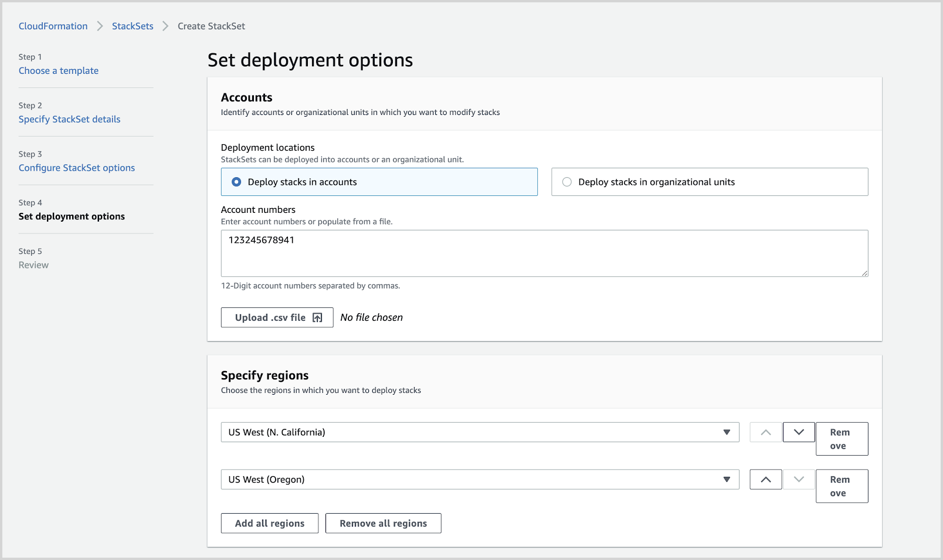Click the upload icon on Upload .csv file

pos(317,318)
